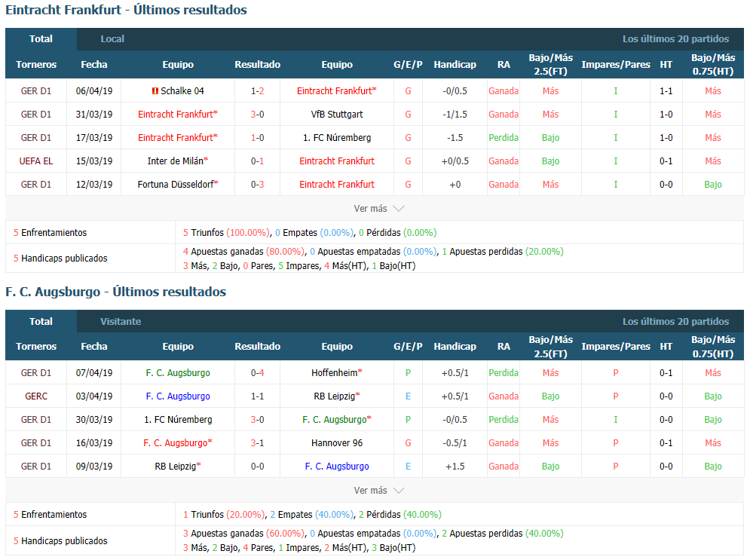
Task: Click the 0-3 result of the Fortuna Düsseldorf match
Action: click(x=257, y=185)
